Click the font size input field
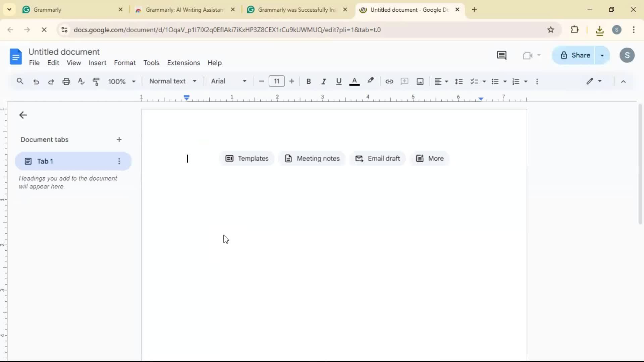 [x=276, y=81]
